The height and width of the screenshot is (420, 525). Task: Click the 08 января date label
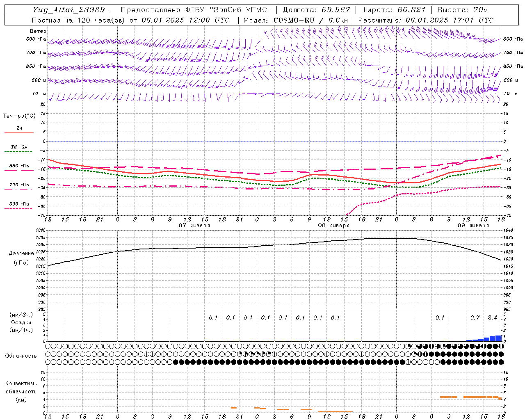click(x=333, y=226)
